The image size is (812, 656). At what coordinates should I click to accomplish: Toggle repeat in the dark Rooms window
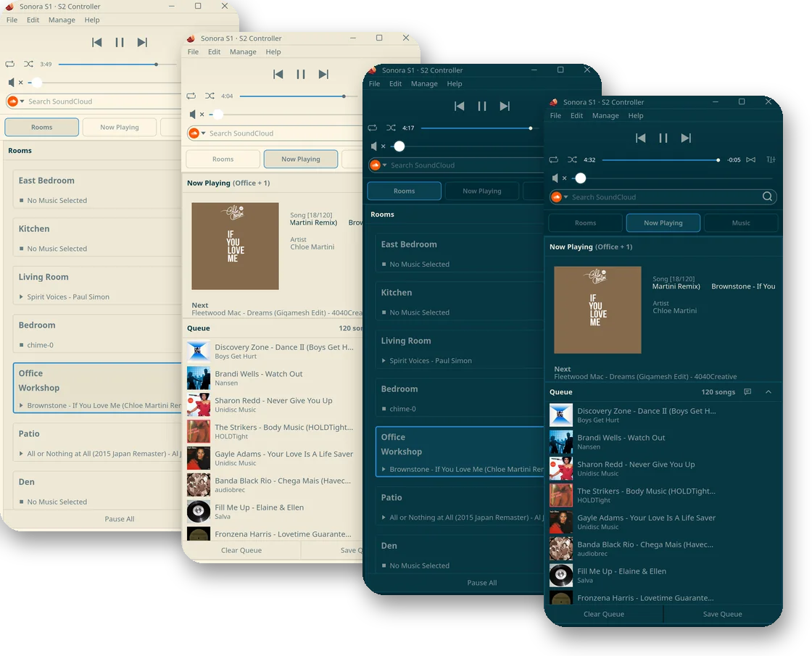[x=373, y=128]
